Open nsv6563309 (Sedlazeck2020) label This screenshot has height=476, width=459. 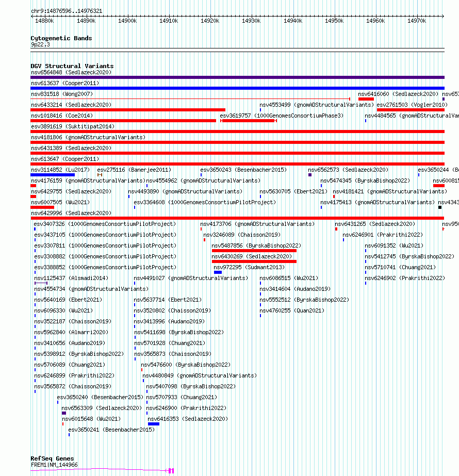point(102,408)
